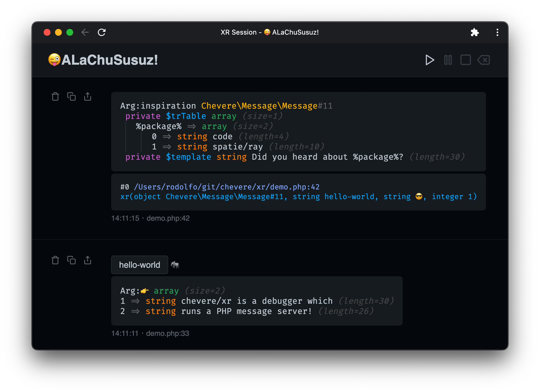Export the demo.php:42 message
540x392 pixels.
point(88,96)
